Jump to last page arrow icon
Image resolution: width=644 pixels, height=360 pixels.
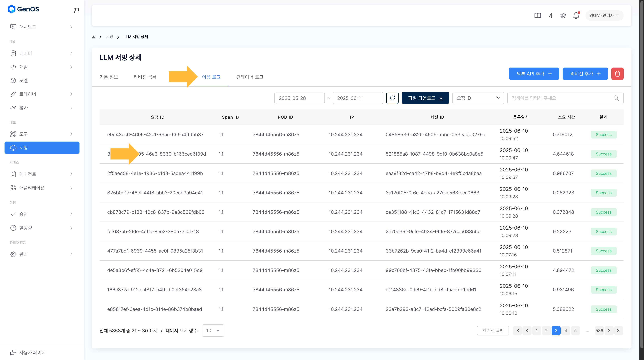pyautogui.click(x=619, y=330)
